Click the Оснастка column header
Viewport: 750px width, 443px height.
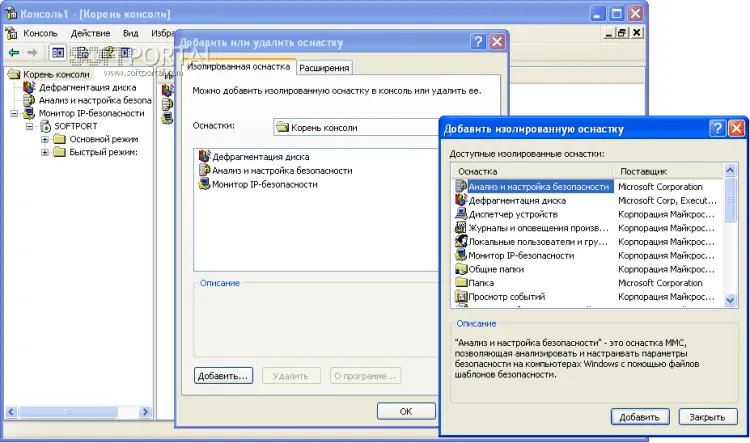[534, 171]
